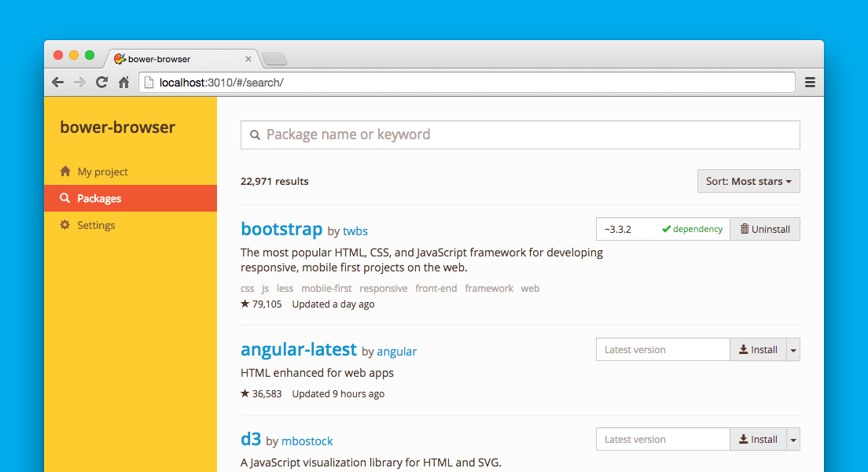Click the green checkmark on the dependency badge

664,229
